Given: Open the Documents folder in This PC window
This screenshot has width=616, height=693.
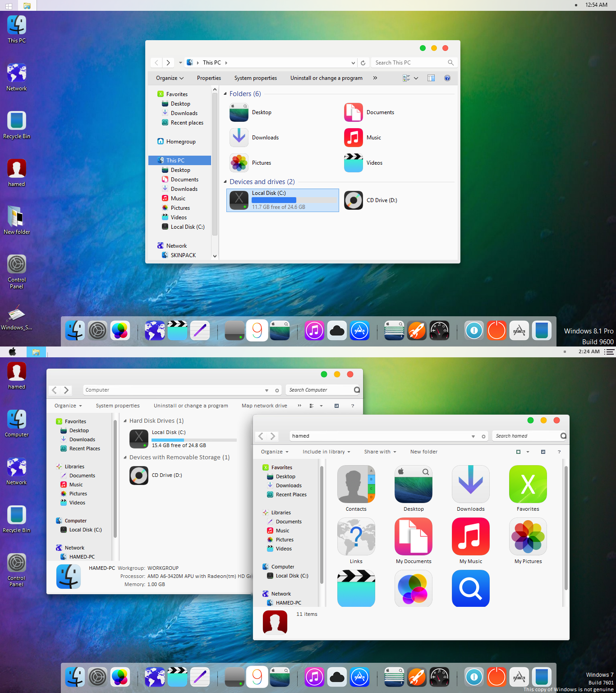Looking at the screenshot, I should [369, 112].
